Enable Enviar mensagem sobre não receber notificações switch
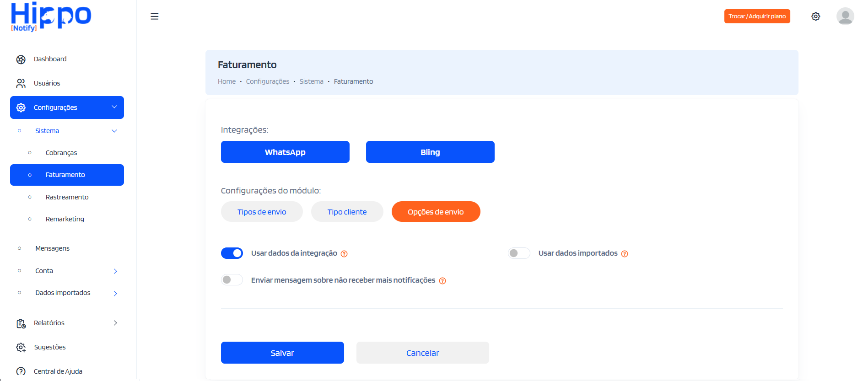This screenshot has height=381, width=868. point(232,280)
